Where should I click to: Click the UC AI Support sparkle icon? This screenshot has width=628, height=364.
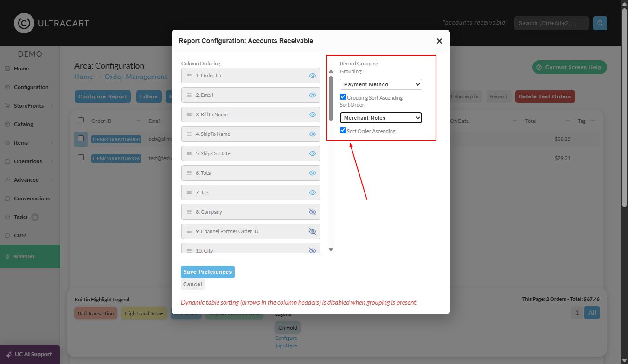[9, 355]
